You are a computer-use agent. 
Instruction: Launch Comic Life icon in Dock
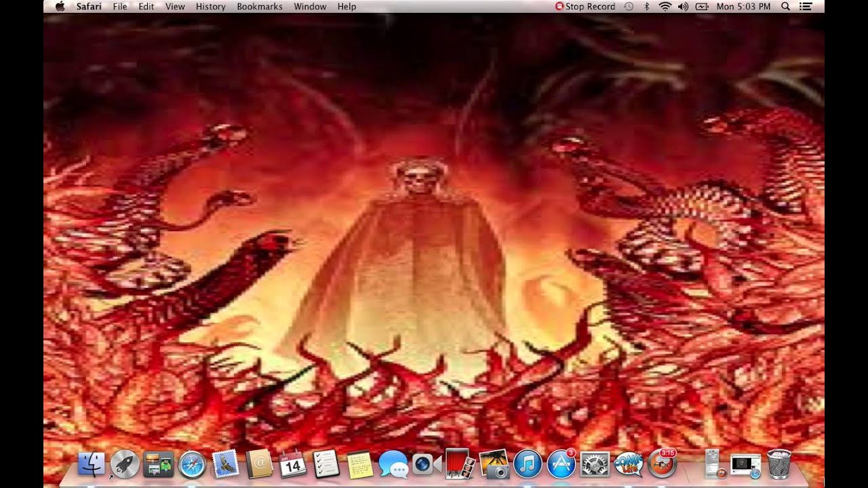click(x=629, y=464)
